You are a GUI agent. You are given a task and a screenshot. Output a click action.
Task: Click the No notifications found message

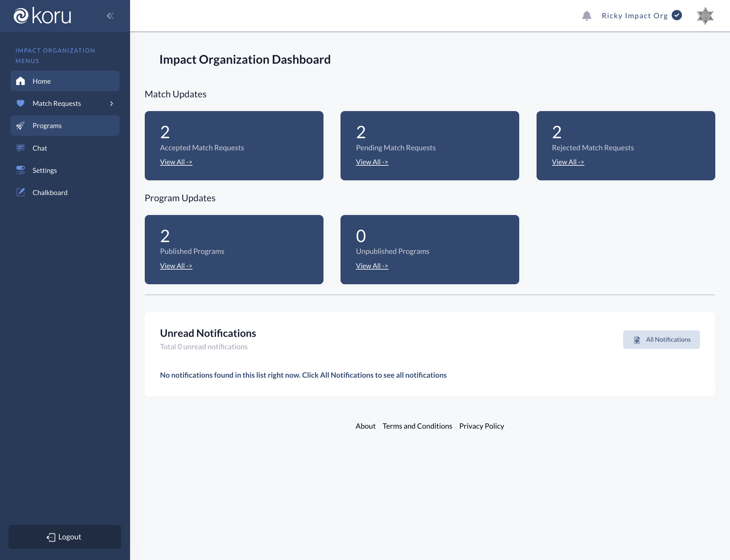click(x=303, y=375)
